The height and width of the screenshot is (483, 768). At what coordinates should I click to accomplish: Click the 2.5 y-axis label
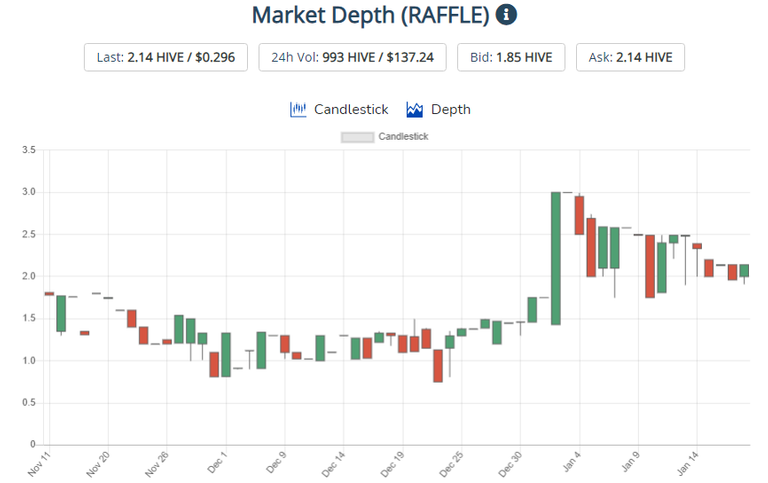pyautogui.click(x=29, y=234)
